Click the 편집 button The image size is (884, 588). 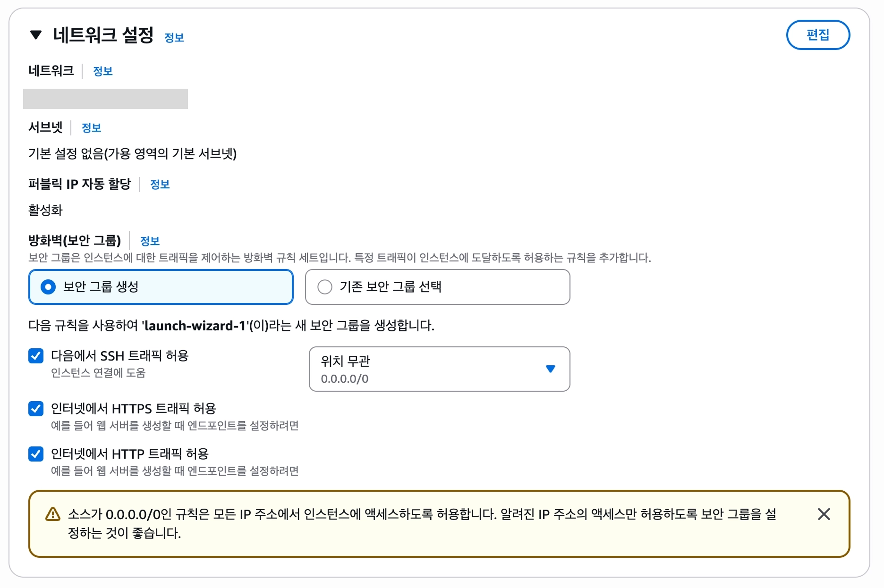[x=818, y=35]
